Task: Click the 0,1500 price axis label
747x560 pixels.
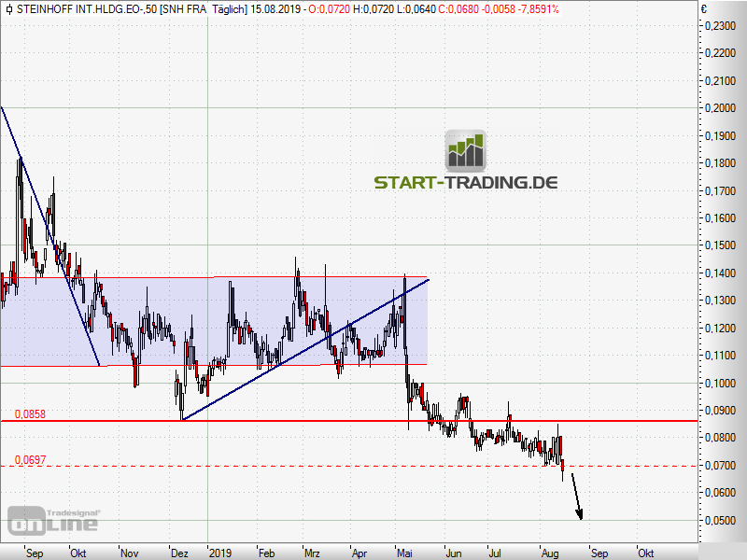Action: 720,245
